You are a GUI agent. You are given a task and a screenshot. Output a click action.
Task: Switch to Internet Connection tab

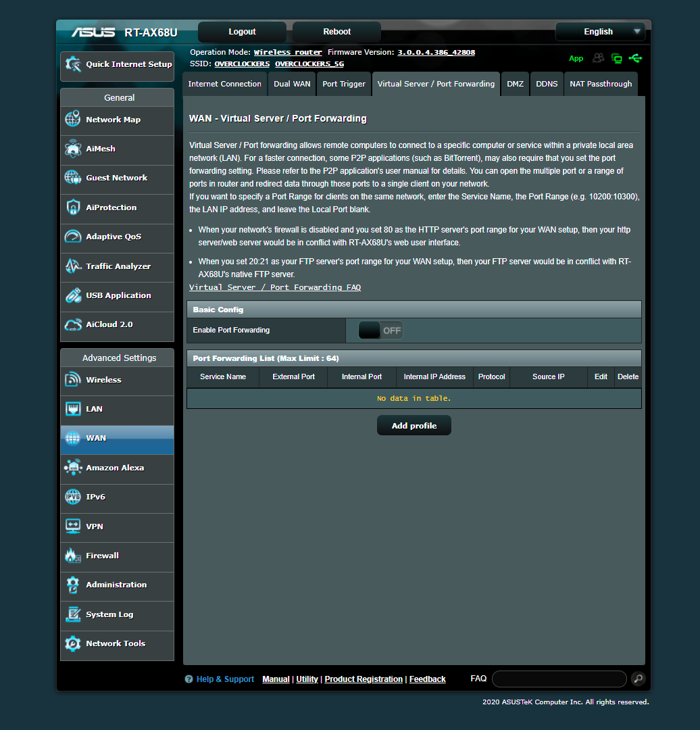225,84
